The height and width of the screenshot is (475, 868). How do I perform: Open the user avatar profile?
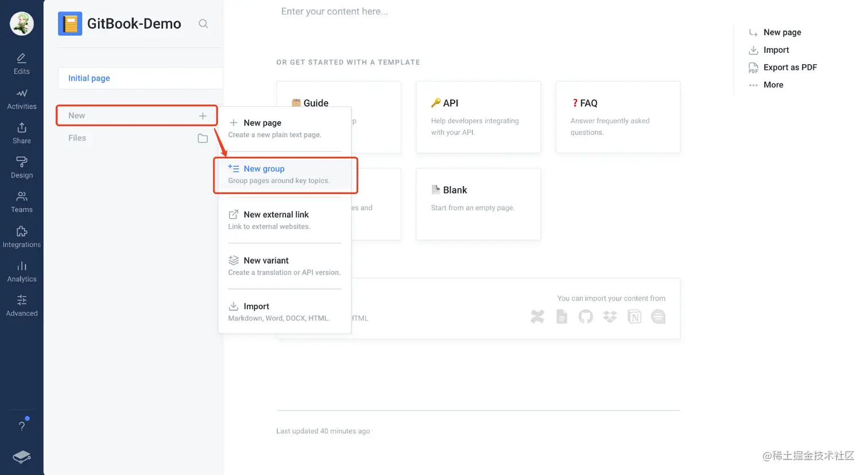[22, 24]
